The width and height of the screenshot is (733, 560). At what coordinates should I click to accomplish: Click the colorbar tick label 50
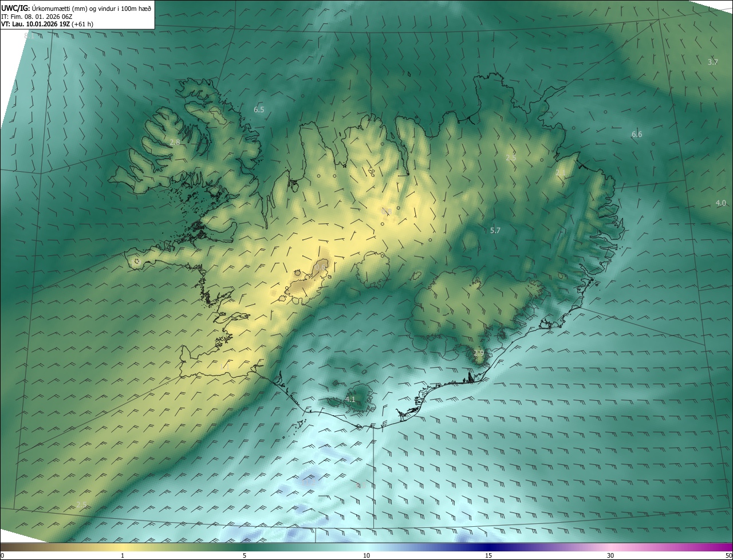coord(728,556)
